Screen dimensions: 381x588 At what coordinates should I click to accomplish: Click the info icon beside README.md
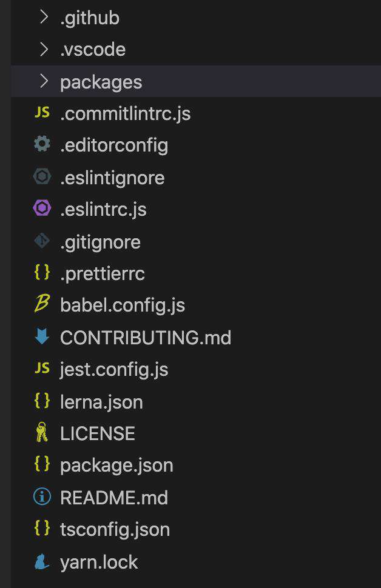(42, 496)
